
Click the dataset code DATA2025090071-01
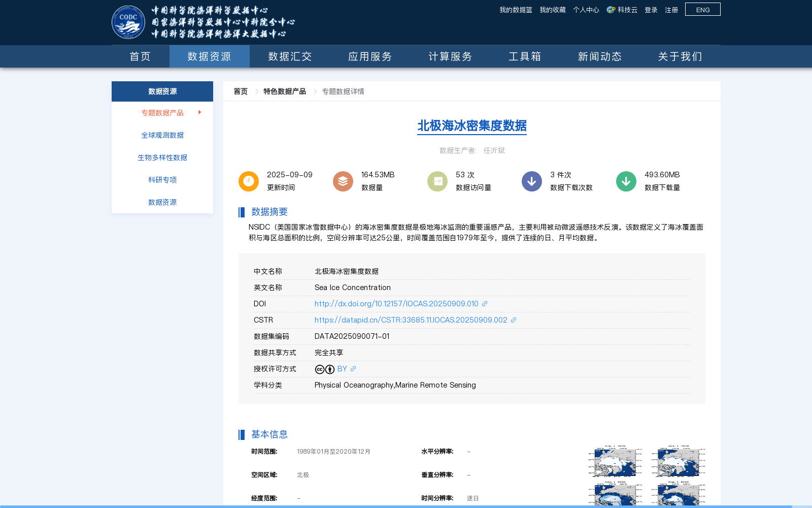tap(352, 336)
